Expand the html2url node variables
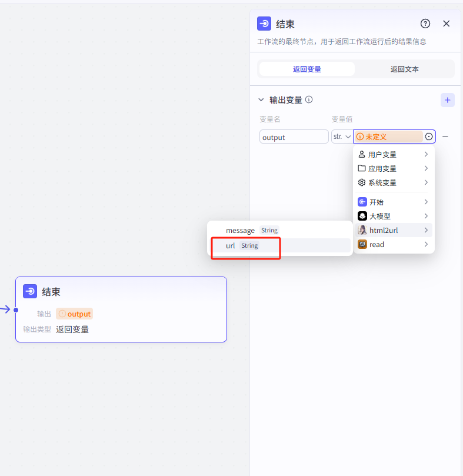This screenshot has height=476, width=463. coord(394,230)
